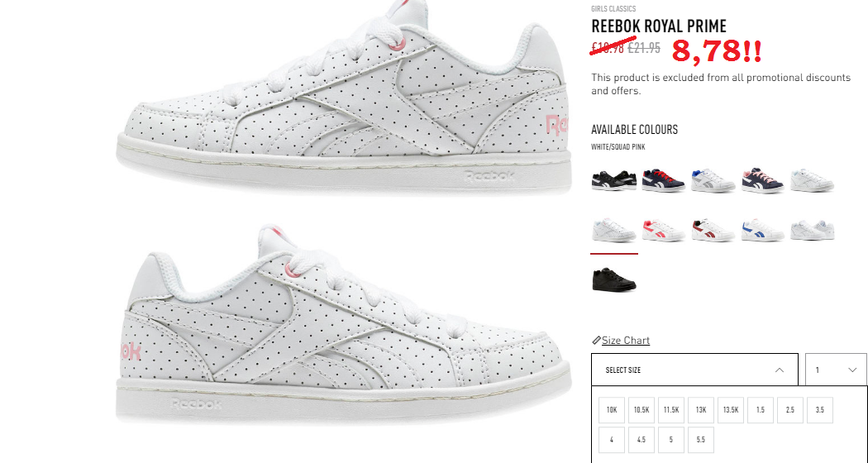Click the ruler icon beside Size Chart
The image size is (868, 463).
(x=596, y=340)
